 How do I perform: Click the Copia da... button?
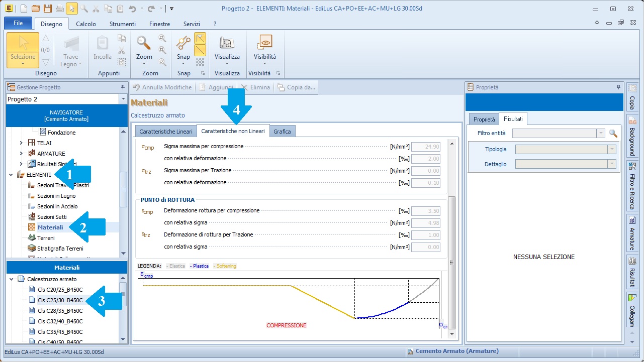pos(296,87)
